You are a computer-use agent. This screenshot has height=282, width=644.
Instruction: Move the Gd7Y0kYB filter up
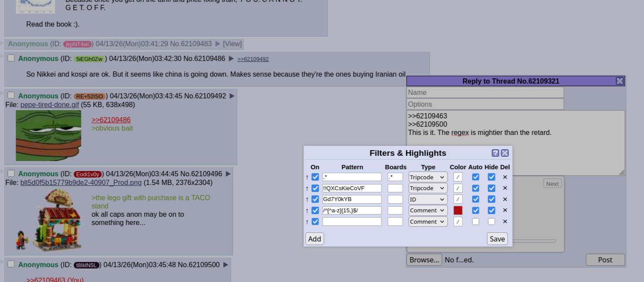tap(307, 199)
